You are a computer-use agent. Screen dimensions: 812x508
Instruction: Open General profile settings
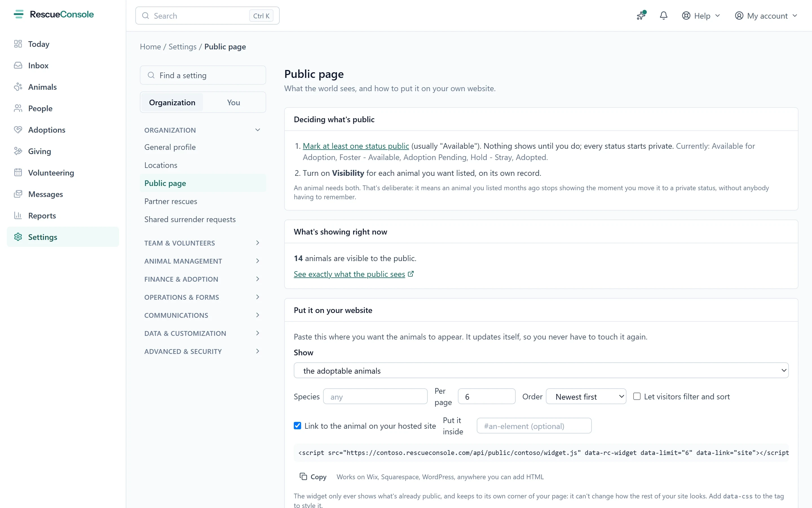tap(203, 147)
